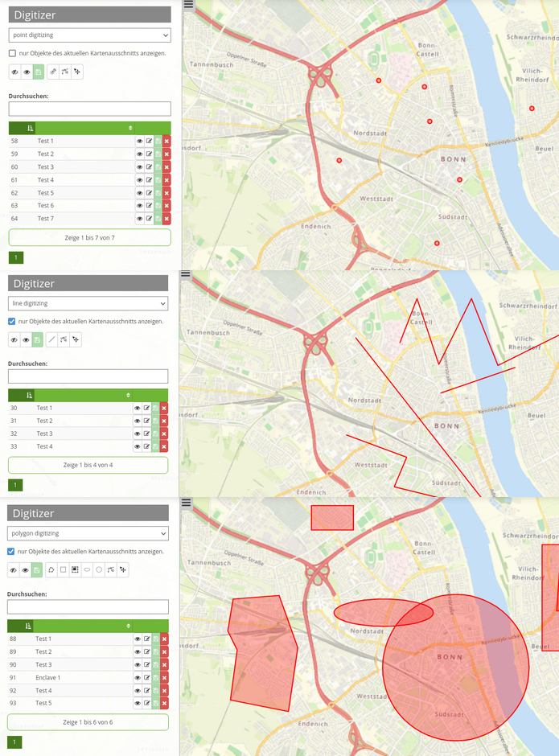Open hamburger menu on polygon map
Viewport: 559px width, 756px height.
tap(186, 502)
